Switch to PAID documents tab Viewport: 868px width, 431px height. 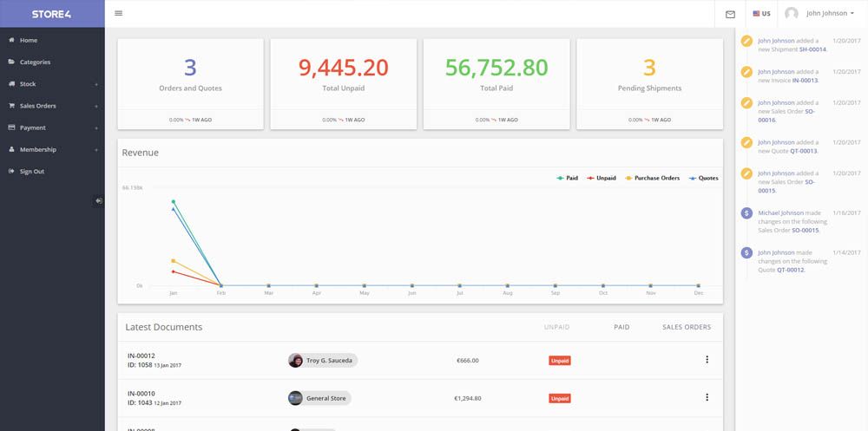point(621,328)
